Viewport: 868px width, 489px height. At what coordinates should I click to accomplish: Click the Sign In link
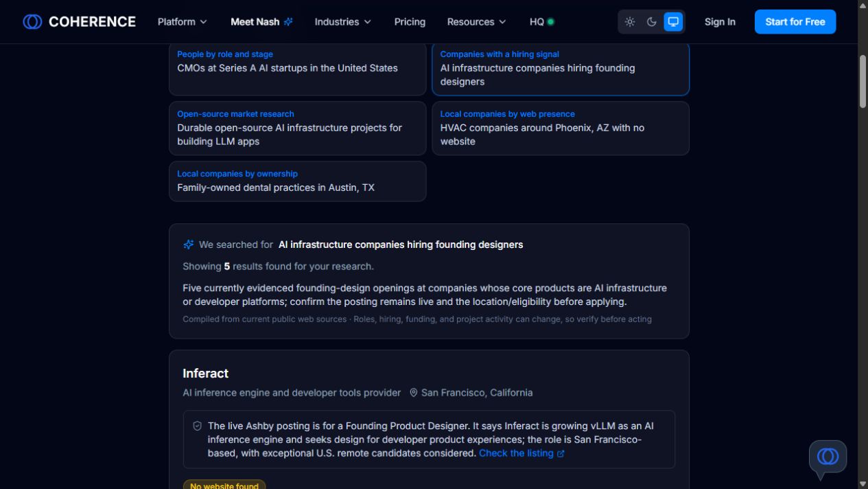(x=720, y=22)
